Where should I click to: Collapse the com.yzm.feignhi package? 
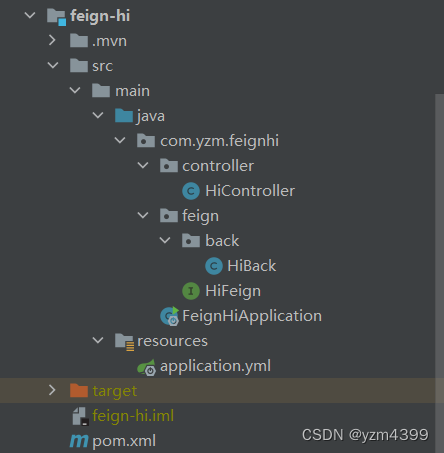coord(120,140)
